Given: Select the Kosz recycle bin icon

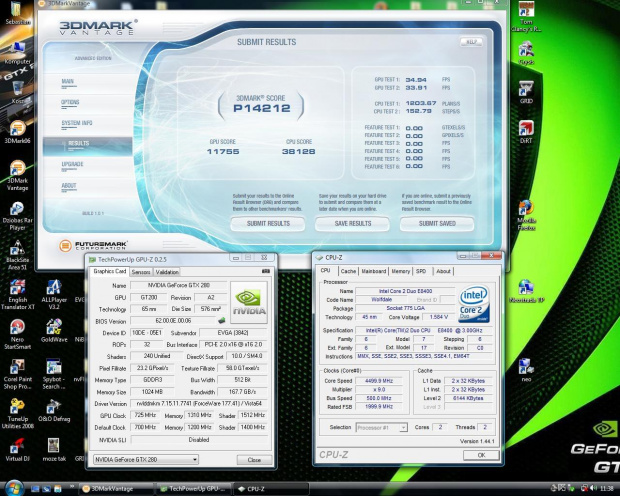Looking at the screenshot, I should coord(18,92).
